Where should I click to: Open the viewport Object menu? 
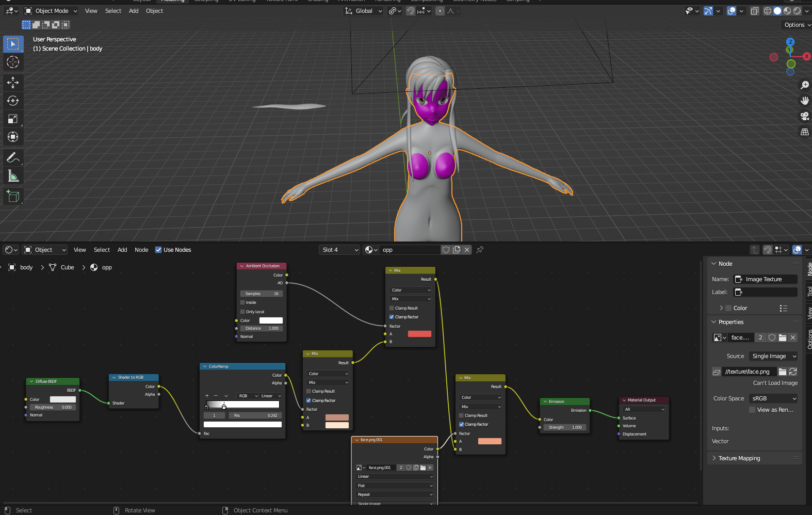coord(154,11)
